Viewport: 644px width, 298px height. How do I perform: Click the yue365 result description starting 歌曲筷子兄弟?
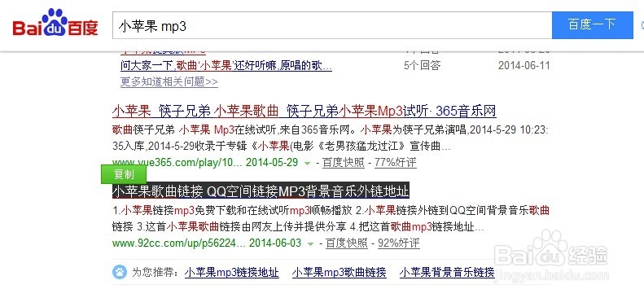tap(331, 138)
